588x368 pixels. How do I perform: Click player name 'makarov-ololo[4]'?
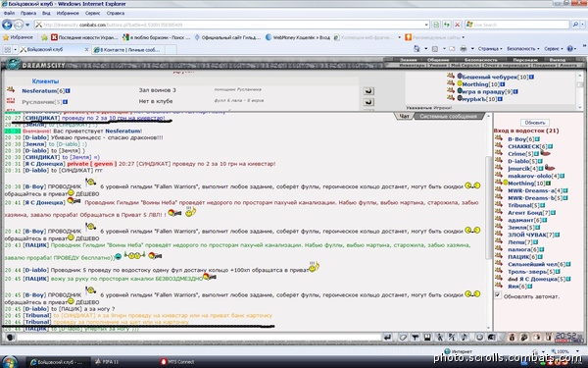point(533,176)
